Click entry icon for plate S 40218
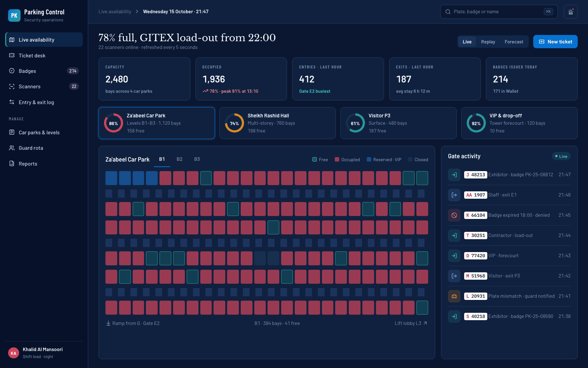588x368 pixels. point(454,316)
